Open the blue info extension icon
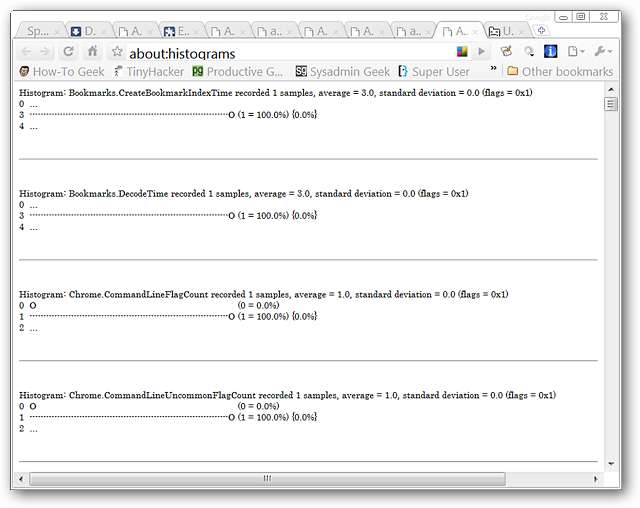Viewport: 640px width, 508px height. tap(551, 51)
